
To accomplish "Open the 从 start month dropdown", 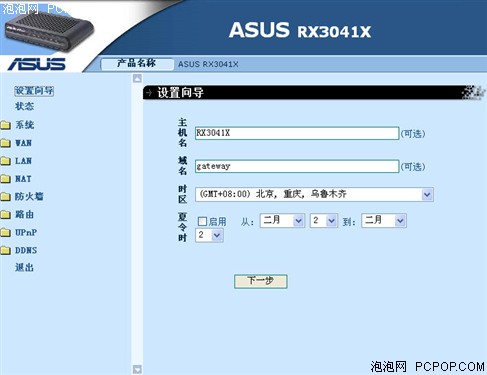I will point(282,220).
